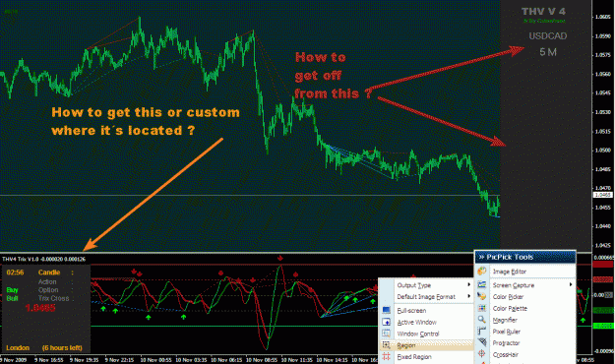Open the Color Palette tool
This screenshot has width=615, height=364.
click(x=510, y=308)
